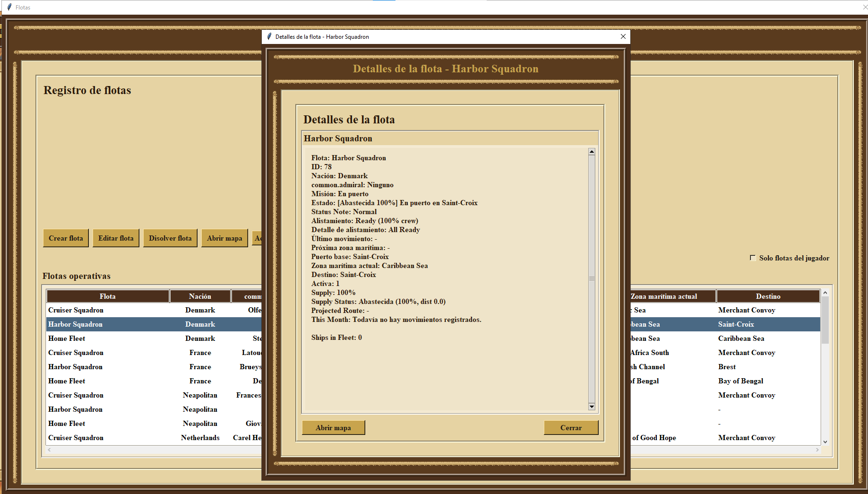Click the 'Supply: 100%' details line
The height and width of the screenshot is (494, 868).
333,293
